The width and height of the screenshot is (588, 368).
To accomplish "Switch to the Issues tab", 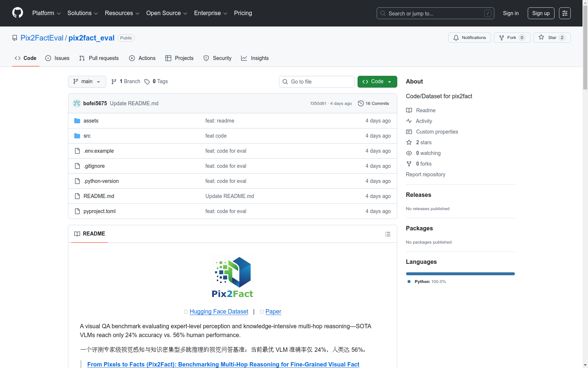I will point(57,58).
